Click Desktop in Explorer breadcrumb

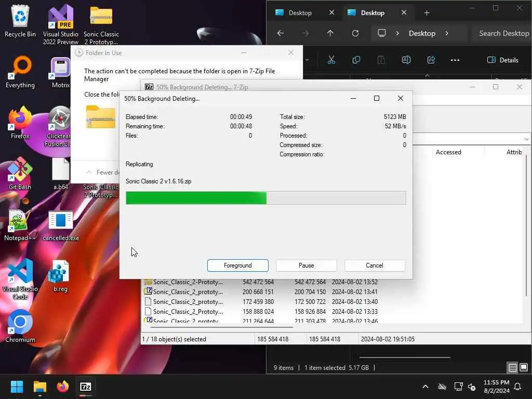pyautogui.click(x=422, y=33)
